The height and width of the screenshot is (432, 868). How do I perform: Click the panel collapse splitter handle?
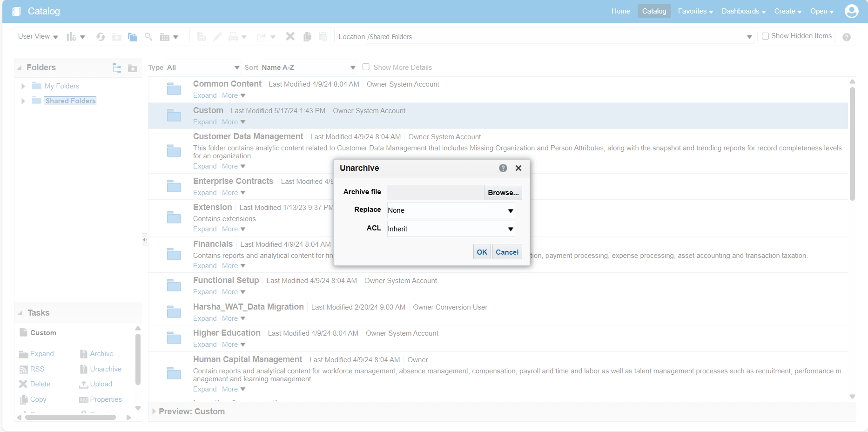(x=145, y=240)
